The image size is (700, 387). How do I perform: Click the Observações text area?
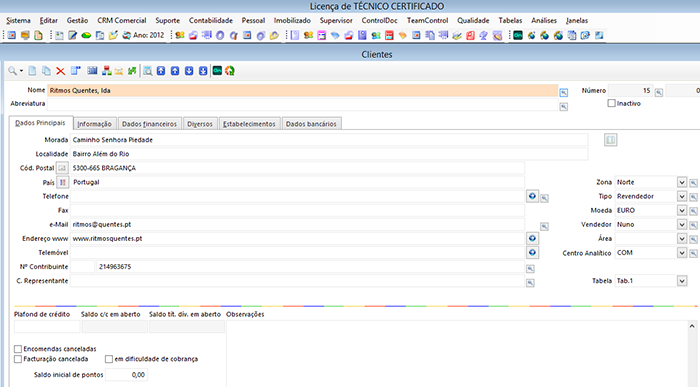click(457, 354)
